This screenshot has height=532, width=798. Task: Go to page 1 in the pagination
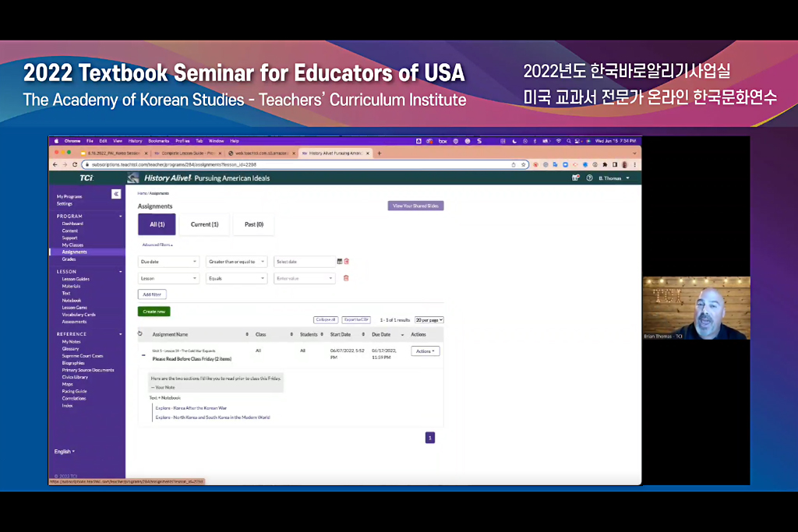430,438
